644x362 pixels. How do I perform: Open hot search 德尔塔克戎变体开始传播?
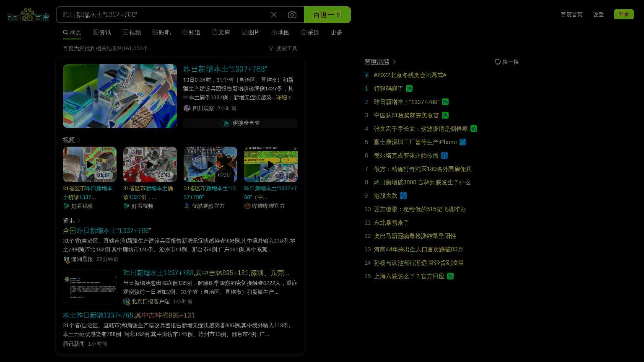click(x=406, y=155)
